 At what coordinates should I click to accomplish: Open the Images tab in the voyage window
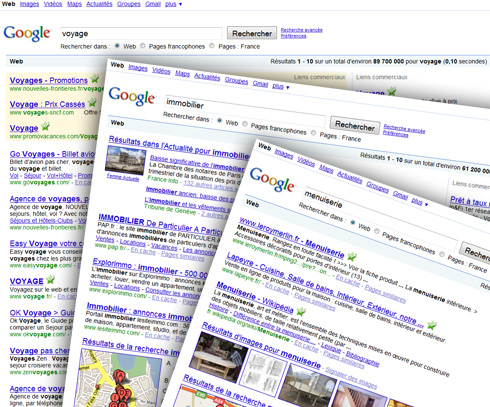click(x=29, y=4)
